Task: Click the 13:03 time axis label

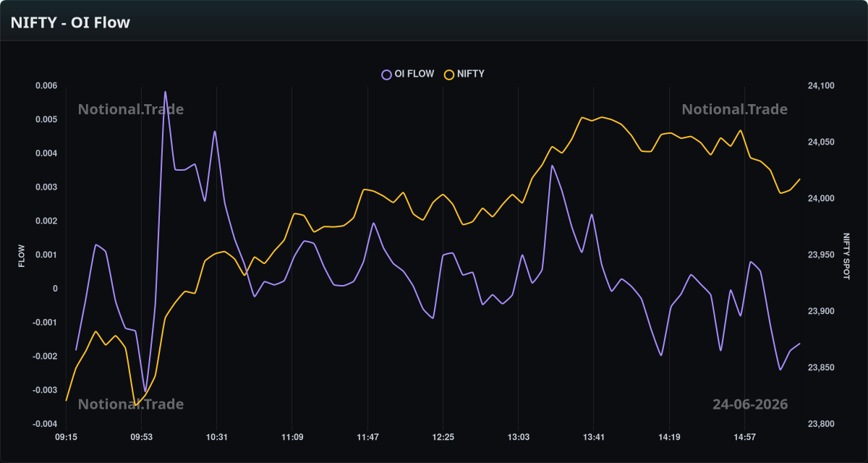Action: pos(518,437)
